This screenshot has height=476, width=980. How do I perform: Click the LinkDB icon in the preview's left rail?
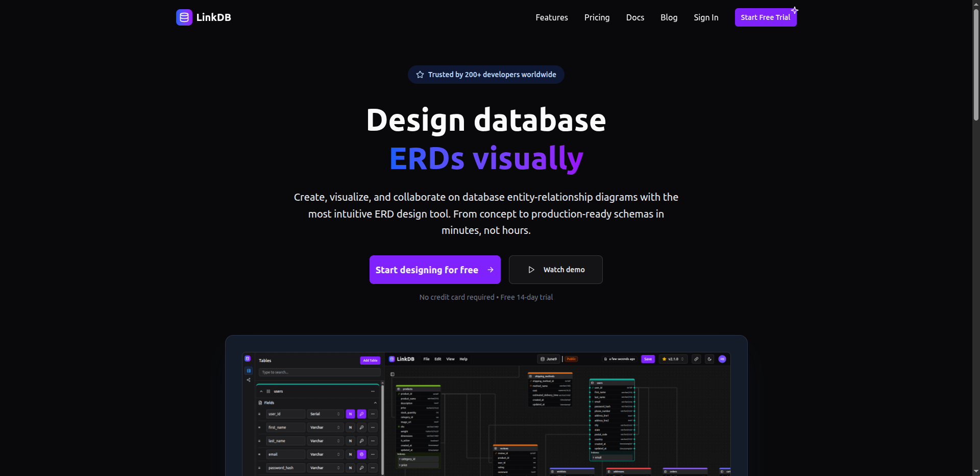(248, 359)
